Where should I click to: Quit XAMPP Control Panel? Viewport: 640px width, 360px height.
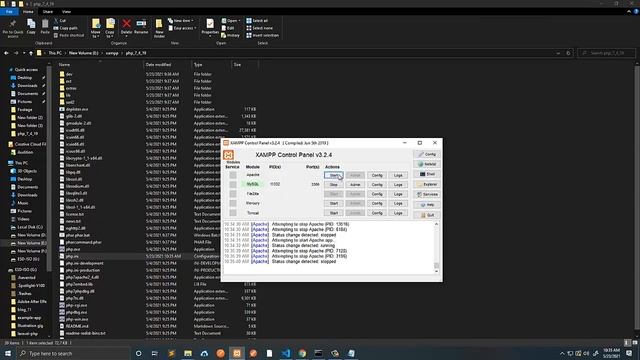click(x=427, y=215)
